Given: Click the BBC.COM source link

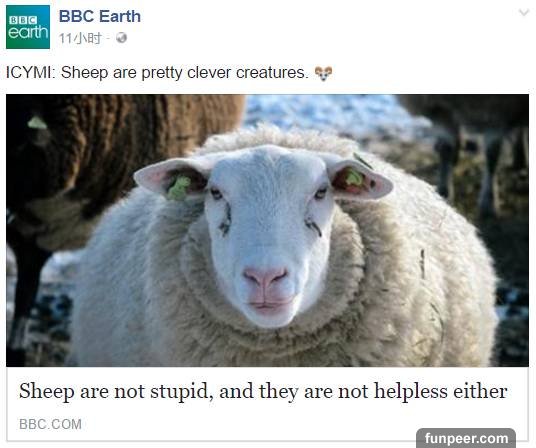Looking at the screenshot, I should coord(50,424).
